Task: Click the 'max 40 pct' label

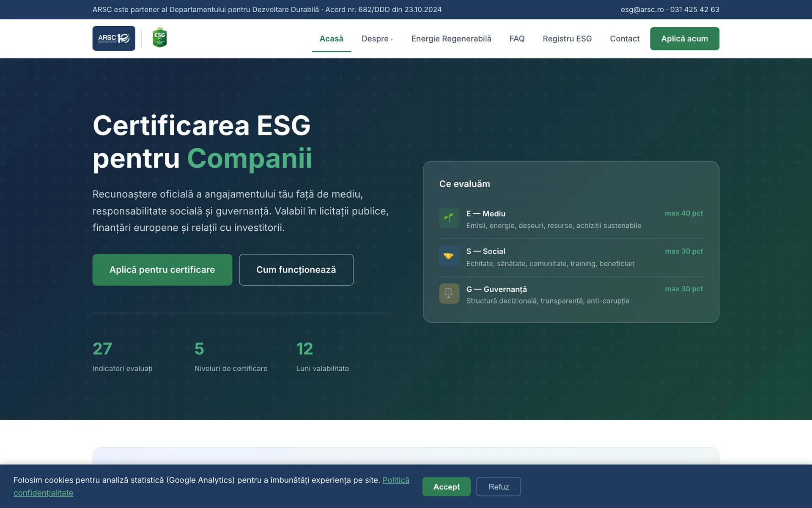Action: [684, 213]
